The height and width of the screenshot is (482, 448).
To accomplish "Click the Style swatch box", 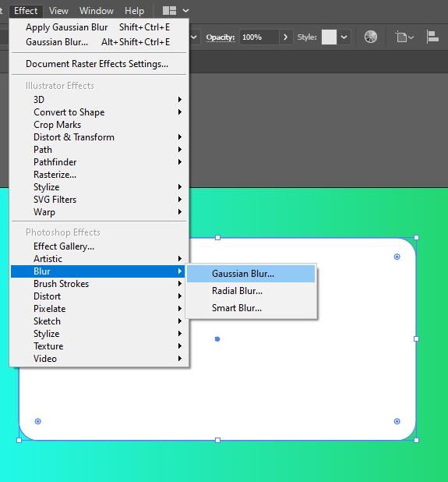I will 329,37.
